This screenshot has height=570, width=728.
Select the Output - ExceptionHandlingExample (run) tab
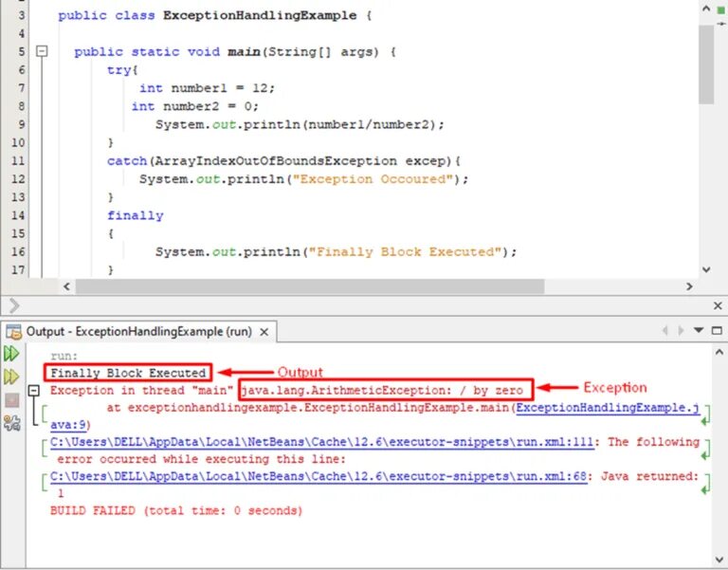tap(138, 332)
